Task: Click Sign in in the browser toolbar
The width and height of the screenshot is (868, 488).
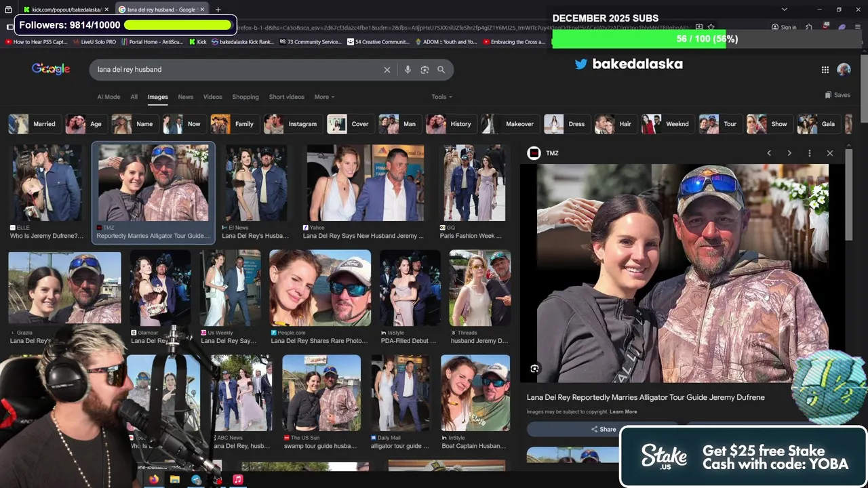Action: click(784, 27)
